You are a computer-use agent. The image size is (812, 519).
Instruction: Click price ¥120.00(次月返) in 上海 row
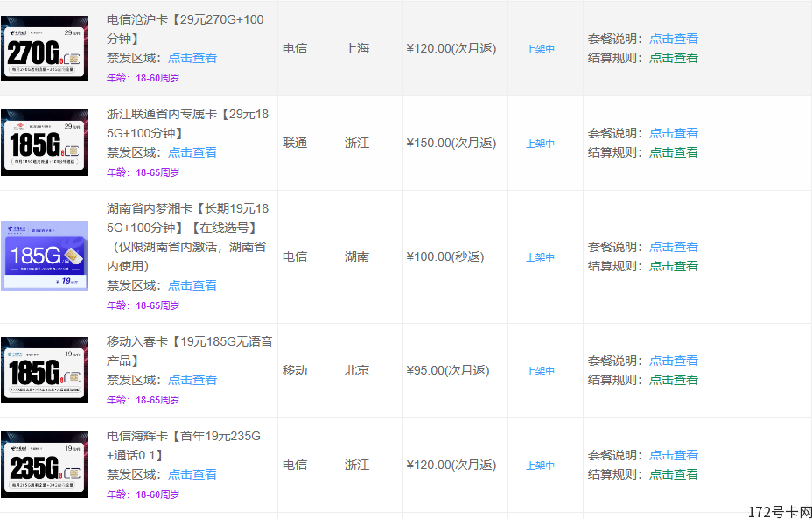[x=451, y=48]
